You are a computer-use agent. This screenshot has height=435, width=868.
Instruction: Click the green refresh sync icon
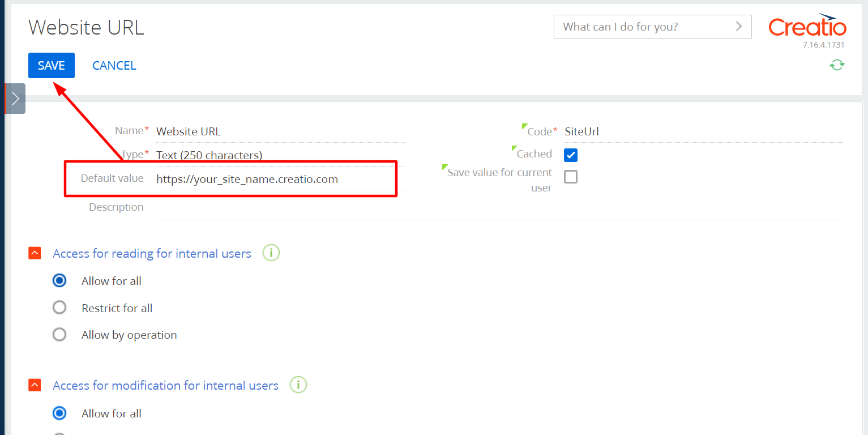(x=837, y=65)
